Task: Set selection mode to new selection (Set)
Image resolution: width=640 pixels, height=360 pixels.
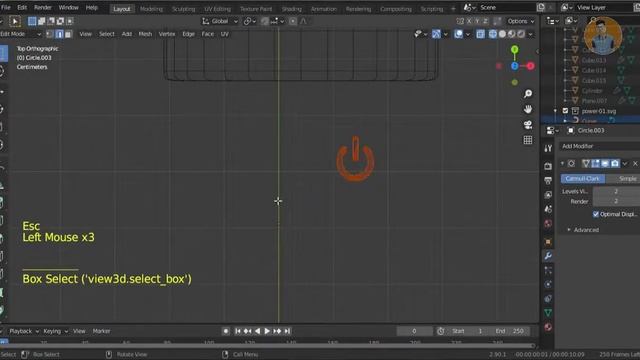Action: (32, 21)
